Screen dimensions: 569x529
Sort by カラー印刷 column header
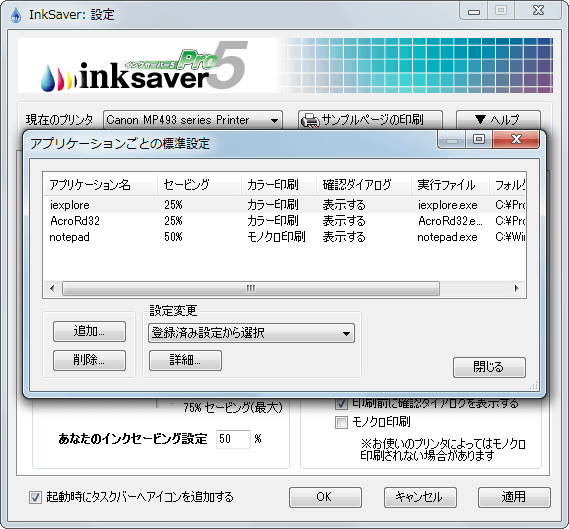279,185
